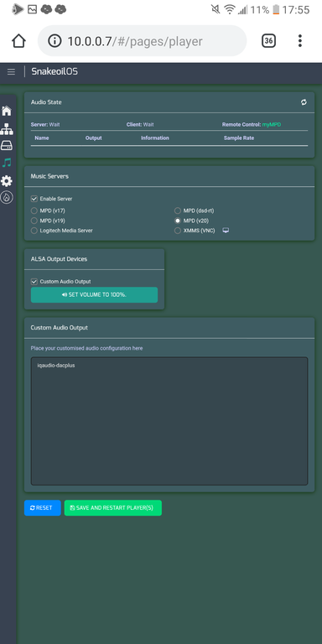Click the Music Servers panel heading

click(x=49, y=176)
